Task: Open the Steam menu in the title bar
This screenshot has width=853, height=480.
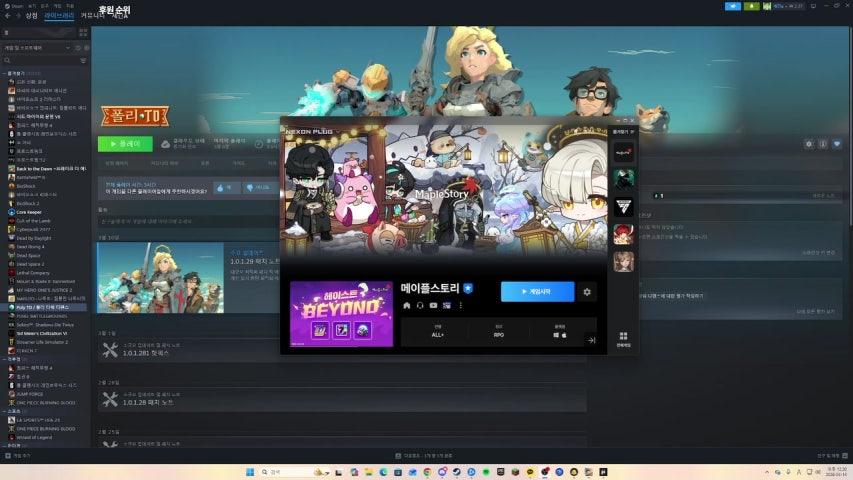Action: 14,6
